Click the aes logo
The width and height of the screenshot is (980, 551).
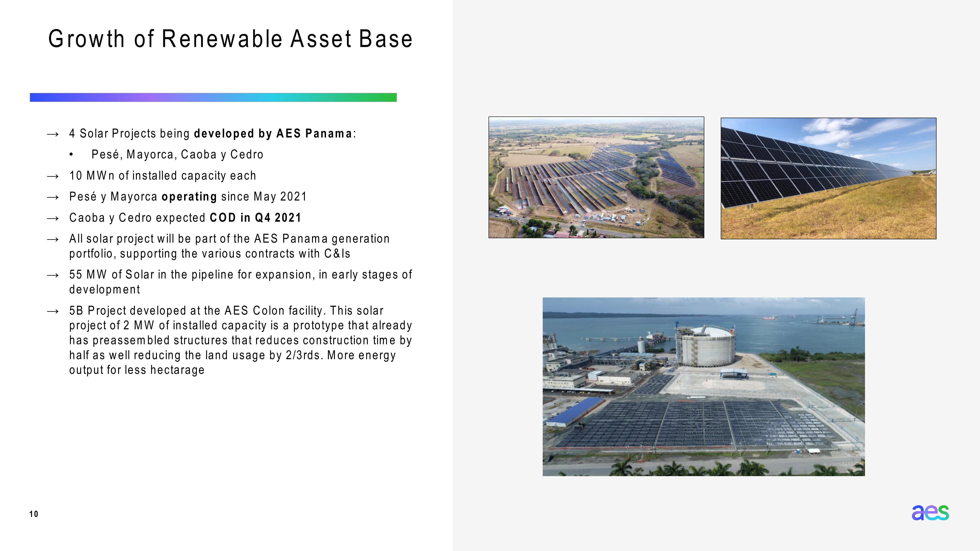coord(931,513)
